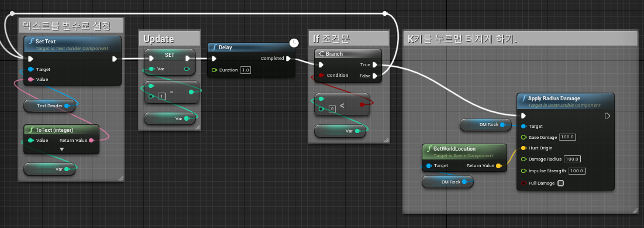Click the red Condition pin on Branch
Screen dimensions: 644x228
tap(322, 75)
